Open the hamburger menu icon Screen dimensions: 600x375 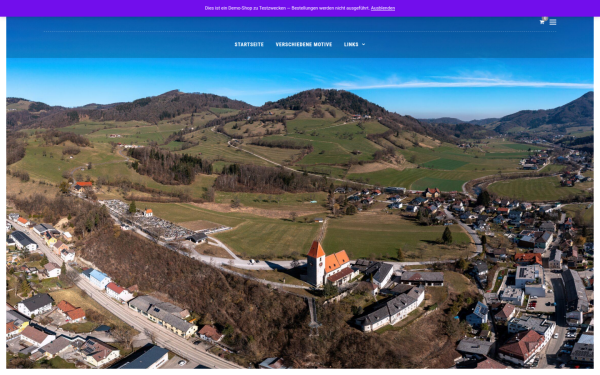coord(553,22)
